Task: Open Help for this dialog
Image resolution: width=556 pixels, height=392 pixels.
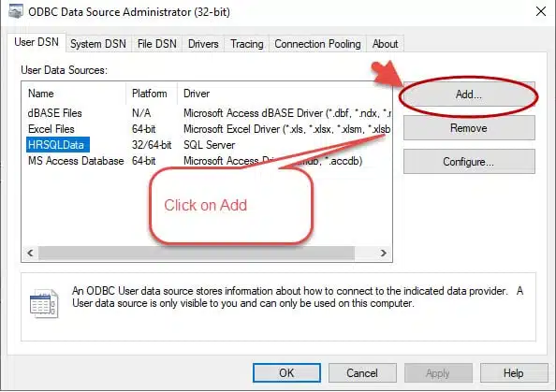Action: [514, 373]
